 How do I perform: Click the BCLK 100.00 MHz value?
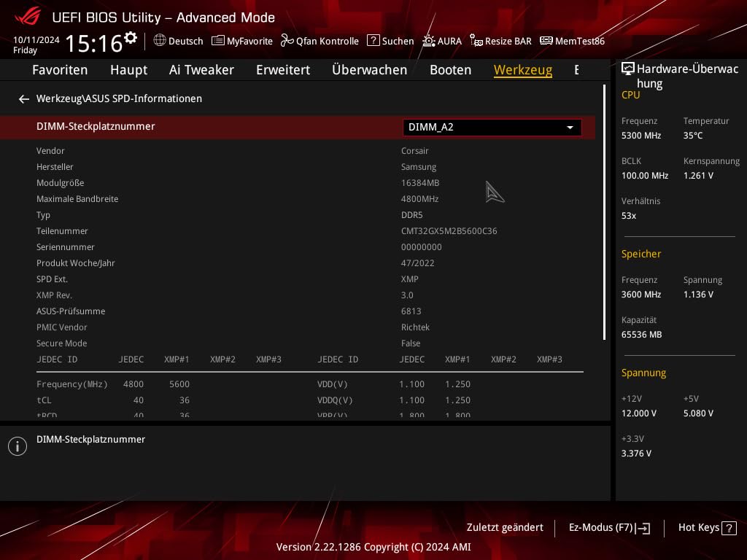pos(645,176)
